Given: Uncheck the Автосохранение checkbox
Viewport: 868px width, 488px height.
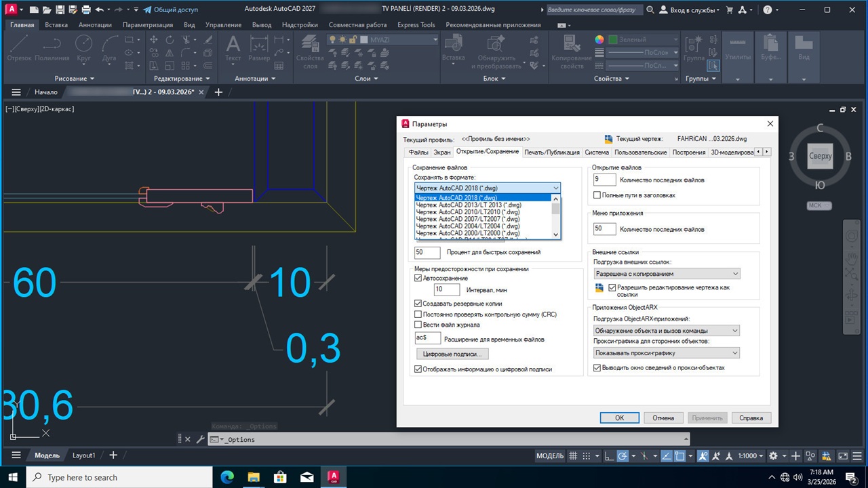Looking at the screenshot, I should pyautogui.click(x=418, y=278).
